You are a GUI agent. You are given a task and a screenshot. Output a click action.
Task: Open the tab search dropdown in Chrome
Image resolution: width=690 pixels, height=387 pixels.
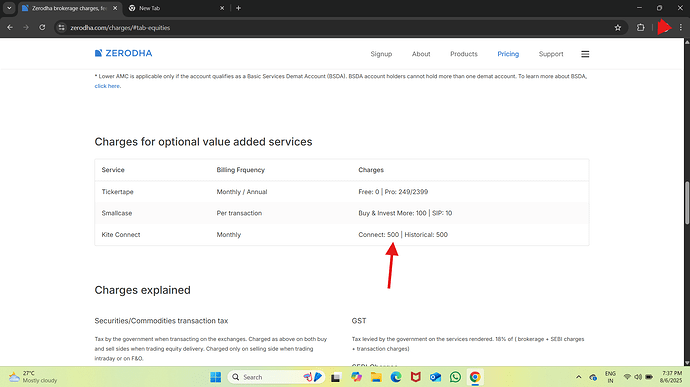pyautogui.click(x=9, y=8)
